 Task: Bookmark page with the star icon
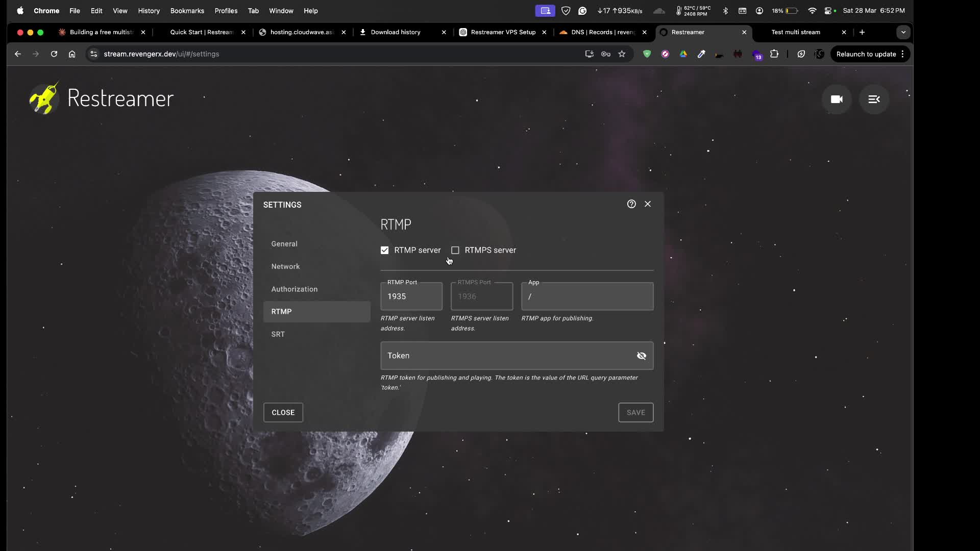(622, 54)
